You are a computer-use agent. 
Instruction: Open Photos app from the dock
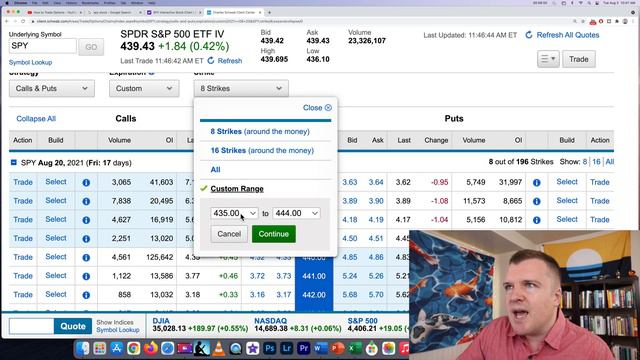click(389, 348)
